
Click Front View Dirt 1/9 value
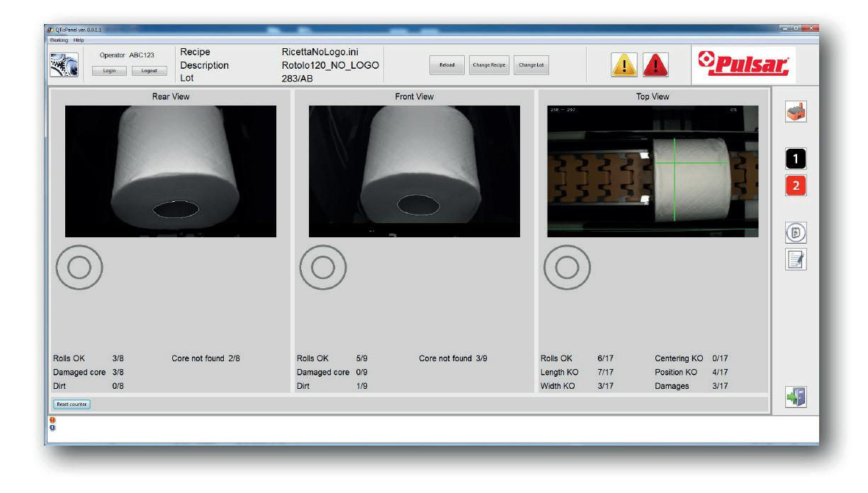tap(362, 386)
